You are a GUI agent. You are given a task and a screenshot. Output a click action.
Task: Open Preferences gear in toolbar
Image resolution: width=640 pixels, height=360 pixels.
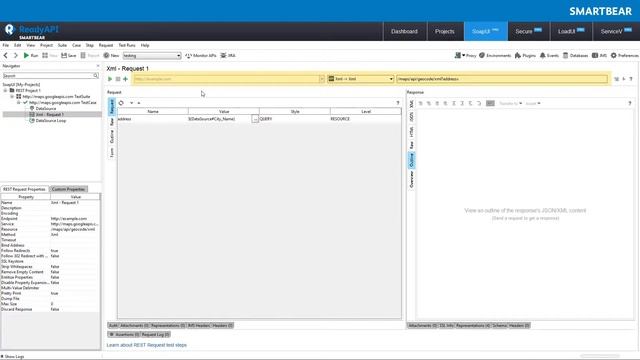click(624, 56)
